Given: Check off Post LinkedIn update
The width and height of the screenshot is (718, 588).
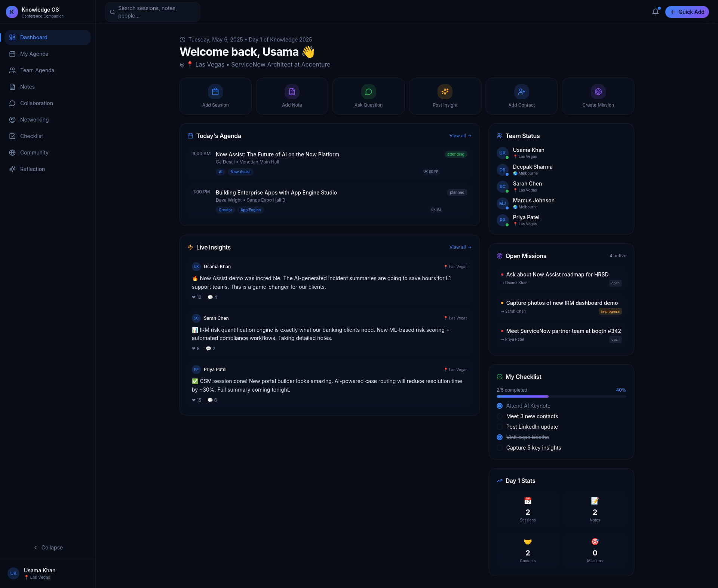Looking at the screenshot, I should pos(500,427).
